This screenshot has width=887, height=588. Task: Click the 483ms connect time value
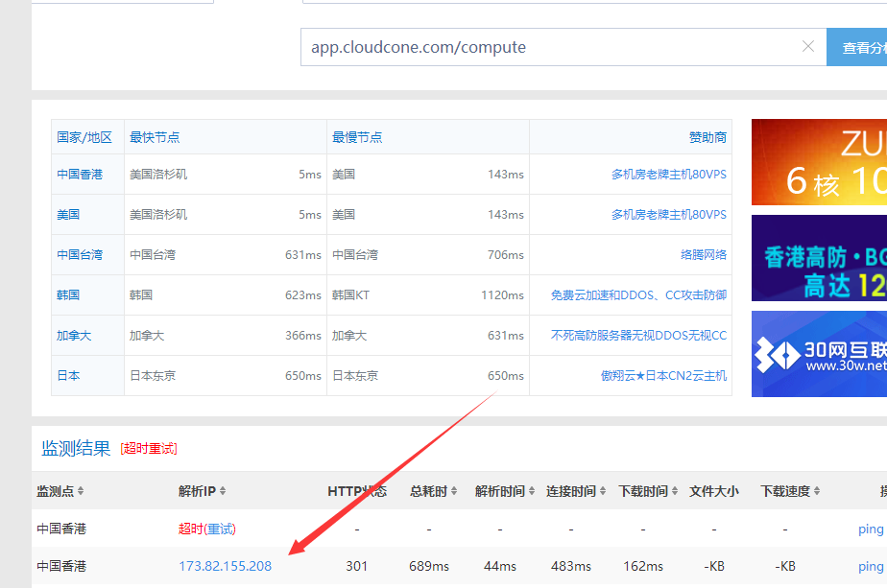pyautogui.click(x=571, y=566)
